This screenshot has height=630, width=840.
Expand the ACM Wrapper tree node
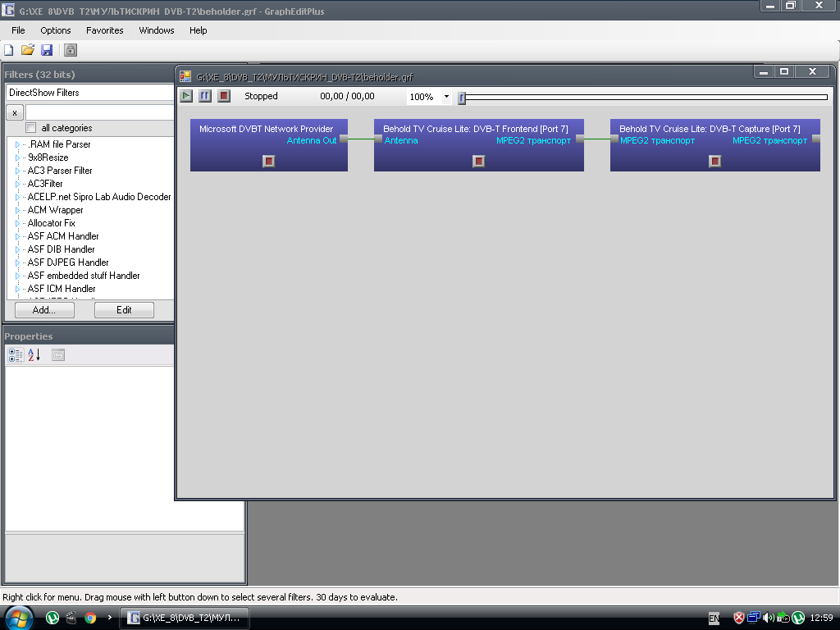pos(17,210)
